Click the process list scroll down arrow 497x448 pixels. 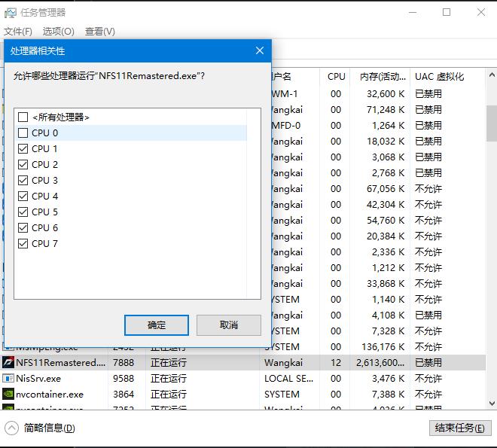pos(492,404)
